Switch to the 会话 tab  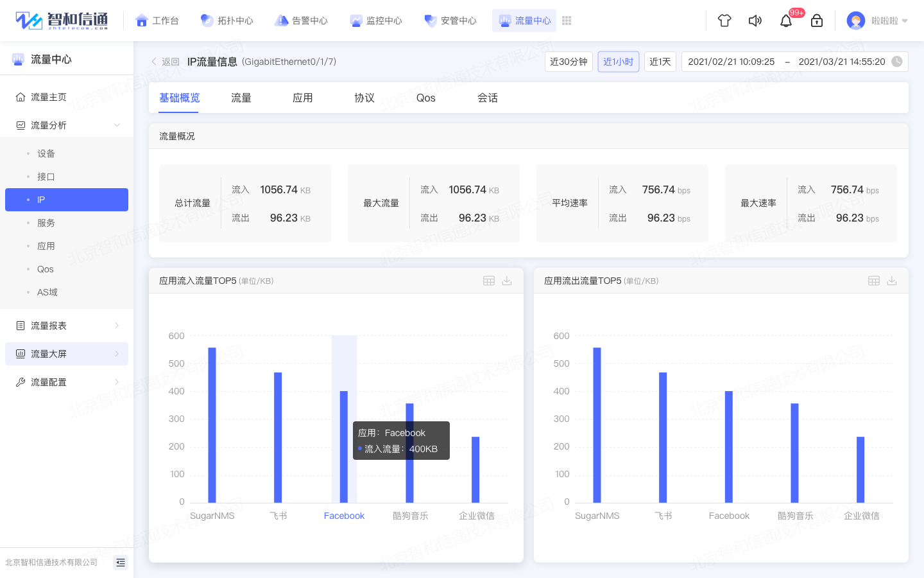tap(488, 98)
